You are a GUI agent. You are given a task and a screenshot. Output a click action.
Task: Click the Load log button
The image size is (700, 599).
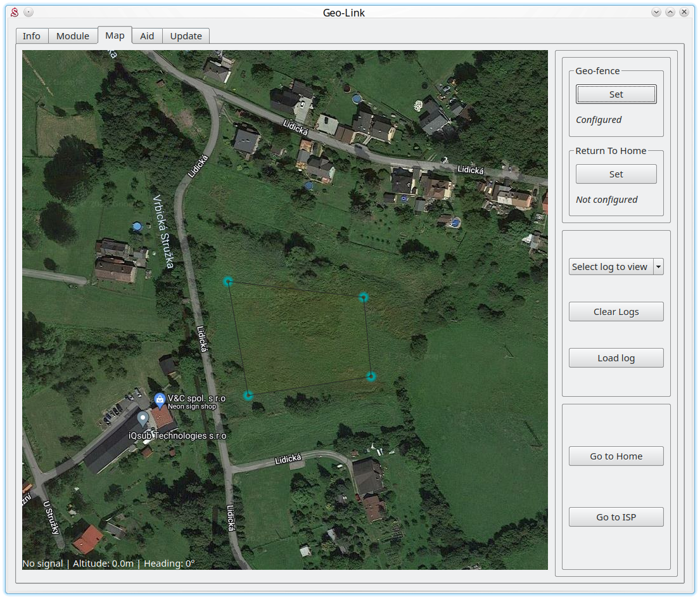616,358
